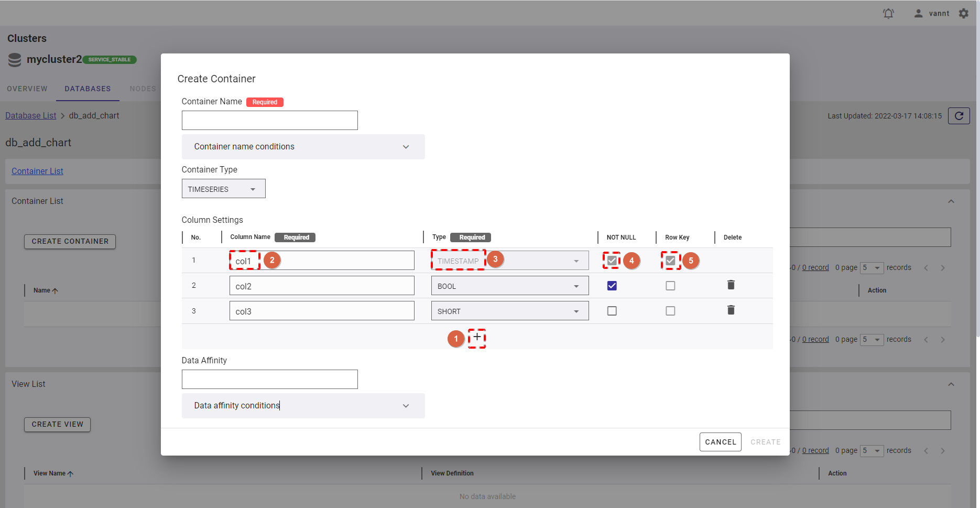Screen dimensions: 980x508
Task: Open the Database List breadcrumb link
Action: [31, 116]
